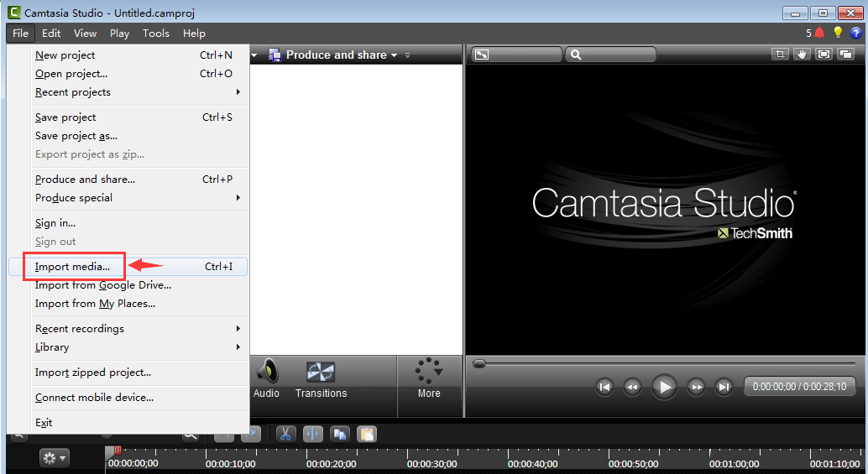Open the File menu
The image size is (868, 474).
(20, 34)
